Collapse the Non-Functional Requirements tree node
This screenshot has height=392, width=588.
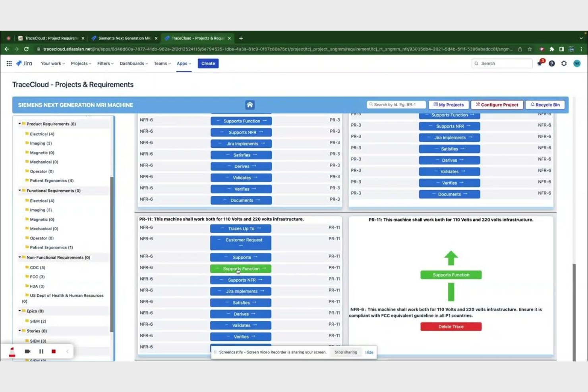click(x=19, y=257)
